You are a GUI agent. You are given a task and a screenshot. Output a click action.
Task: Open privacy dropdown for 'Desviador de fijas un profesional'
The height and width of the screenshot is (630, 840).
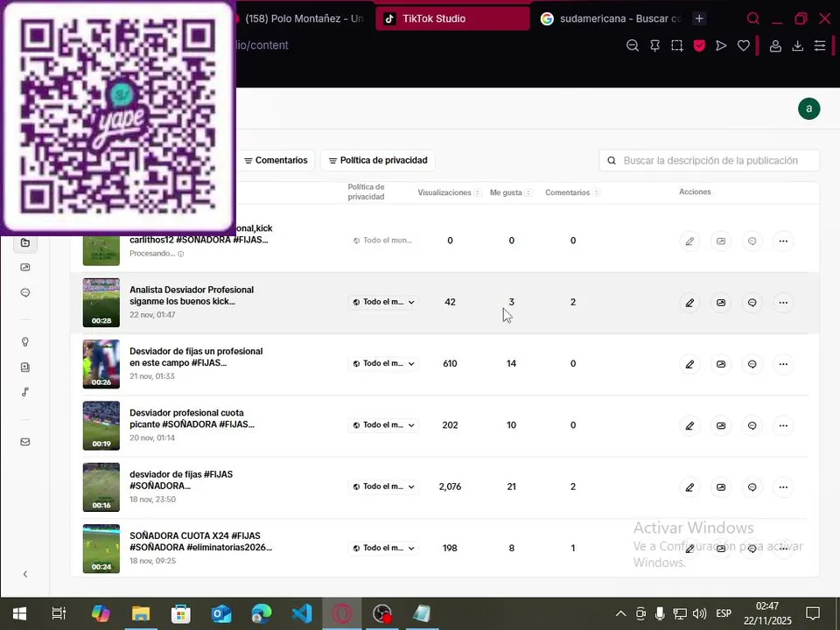(x=383, y=364)
